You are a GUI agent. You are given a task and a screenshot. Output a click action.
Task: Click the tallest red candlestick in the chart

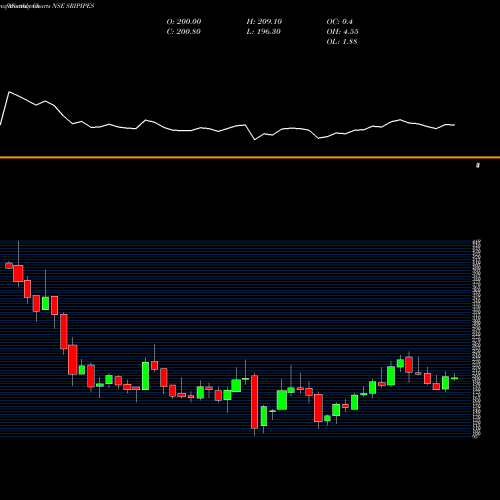(255, 402)
